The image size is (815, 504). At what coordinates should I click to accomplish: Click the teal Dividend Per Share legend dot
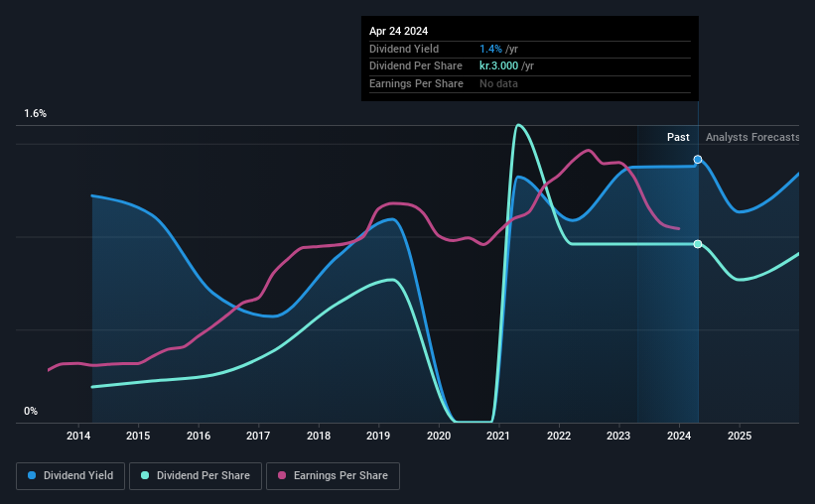(145, 475)
